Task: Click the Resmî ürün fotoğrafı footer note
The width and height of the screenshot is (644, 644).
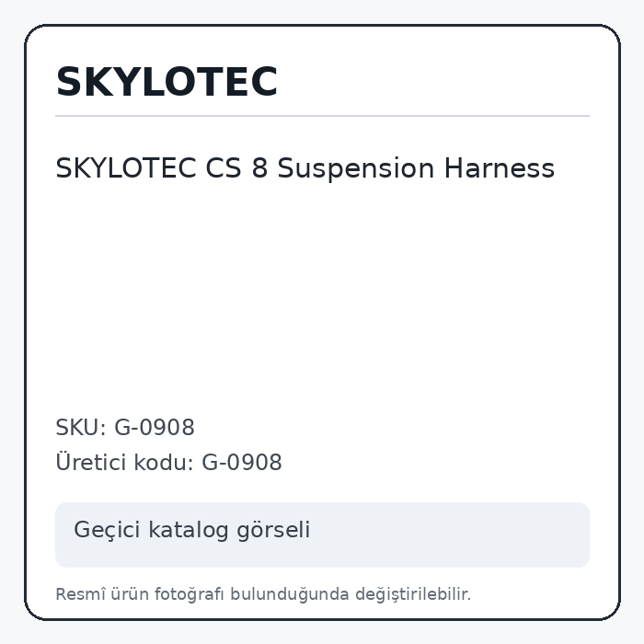Action: tap(263, 594)
